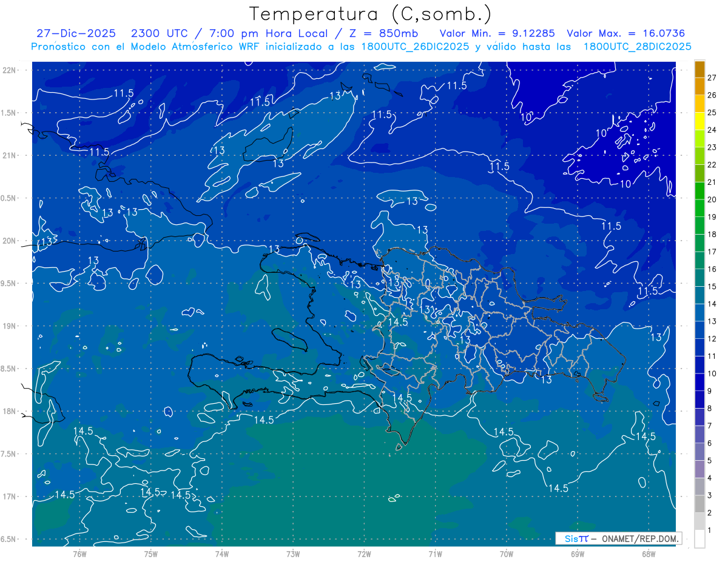Click the 76W longitude axis label
The height and width of the screenshot is (562, 728).
click(x=80, y=554)
